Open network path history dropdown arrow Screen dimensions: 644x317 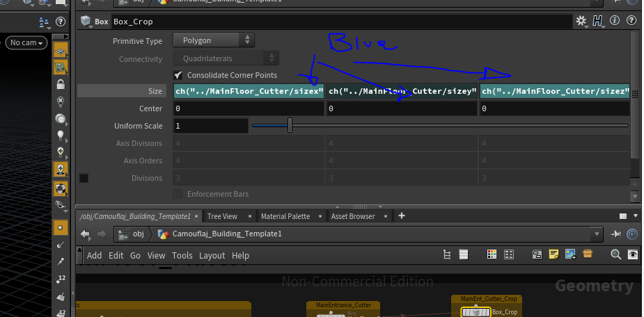pyautogui.click(x=597, y=234)
